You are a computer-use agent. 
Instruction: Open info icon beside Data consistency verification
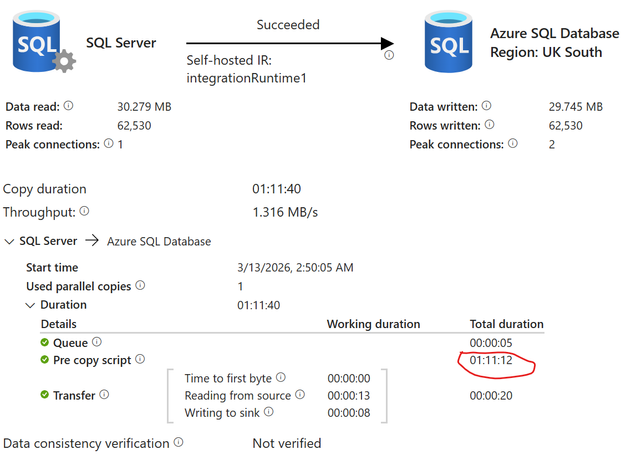179,442
